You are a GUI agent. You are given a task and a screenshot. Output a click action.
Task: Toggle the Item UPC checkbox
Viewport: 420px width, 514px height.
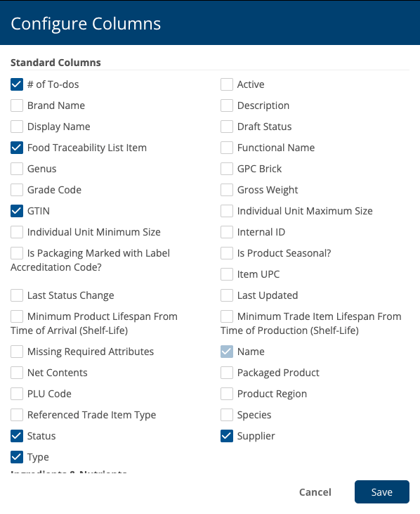coord(227,274)
